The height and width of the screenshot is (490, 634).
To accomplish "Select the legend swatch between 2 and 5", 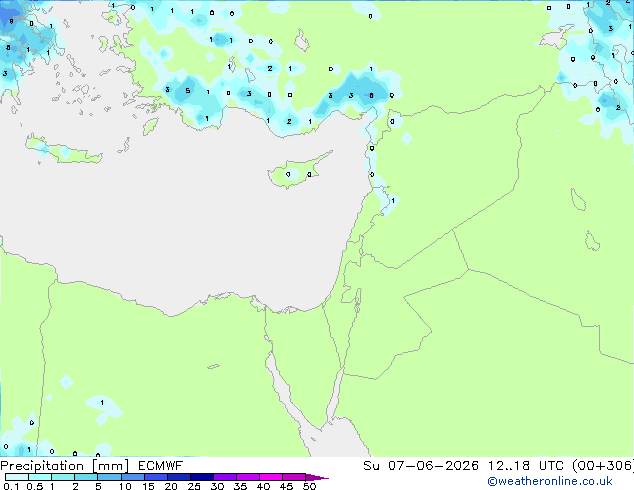I will click(86, 477).
